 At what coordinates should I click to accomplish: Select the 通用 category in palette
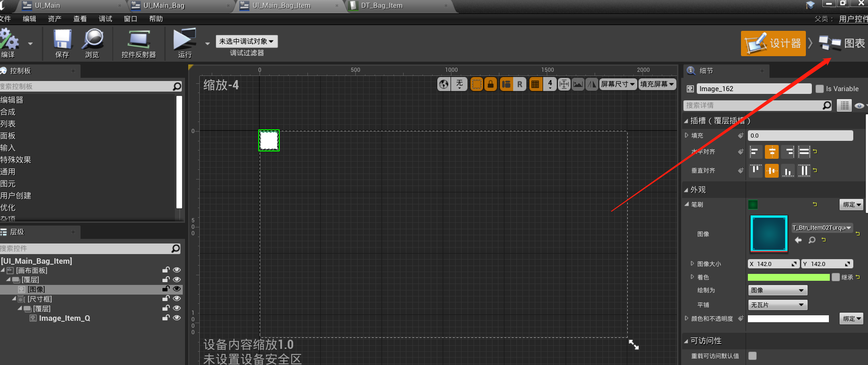click(8, 172)
